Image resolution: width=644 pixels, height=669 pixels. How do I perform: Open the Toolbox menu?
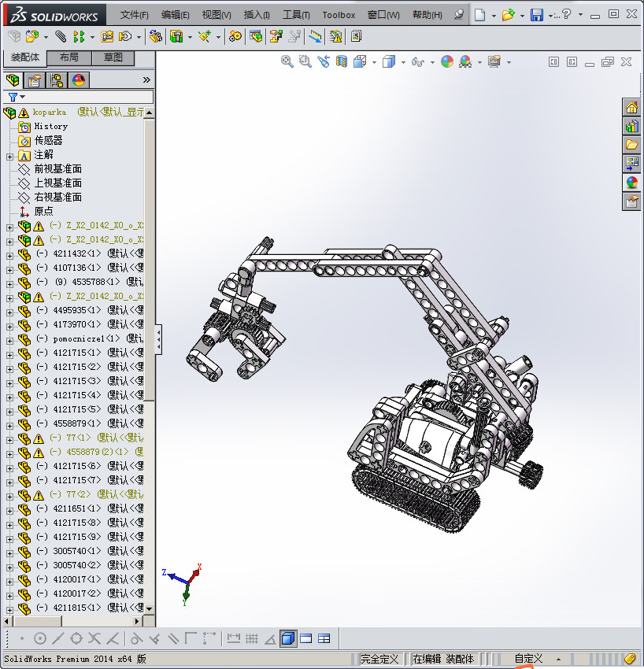[339, 15]
